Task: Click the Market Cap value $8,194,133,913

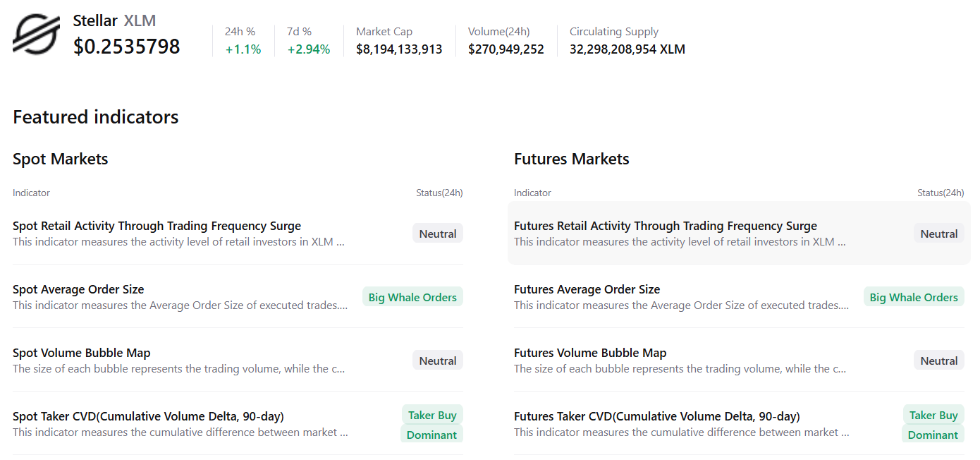Action: (x=399, y=49)
